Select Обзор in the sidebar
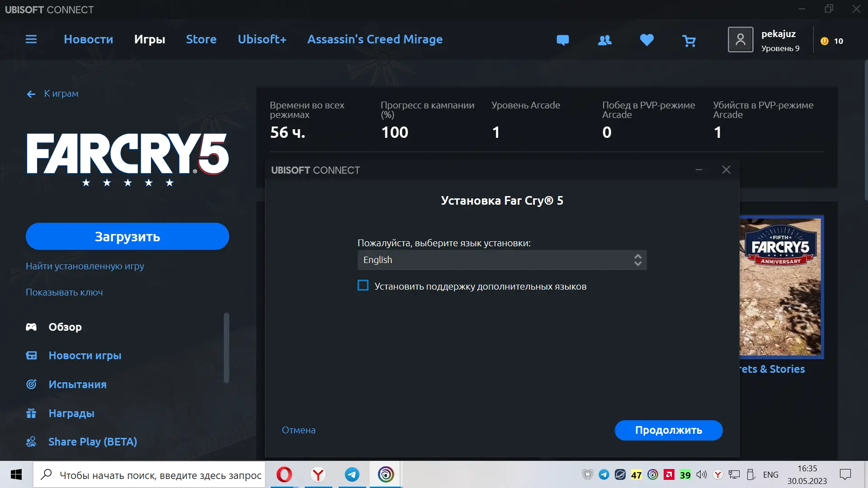The height and width of the screenshot is (488, 868). click(x=65, y=327)
